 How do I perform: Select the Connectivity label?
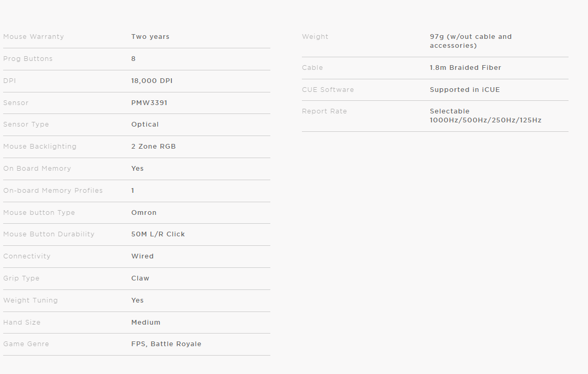click(x=27, y=256)
